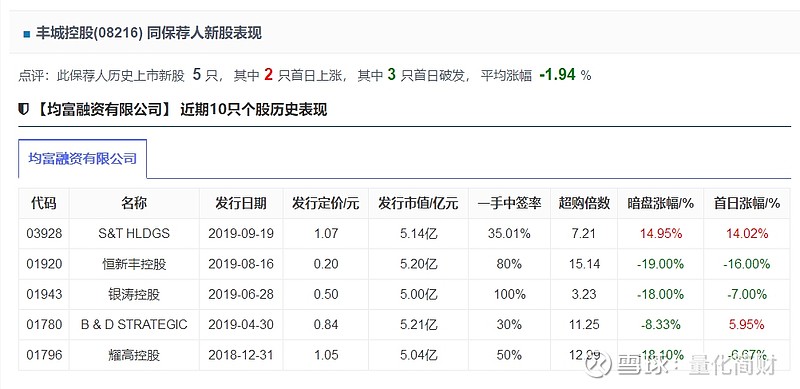Click the 一手中签率 column header
This screenshot has width=800, height=389.
[x=509, y=203]
